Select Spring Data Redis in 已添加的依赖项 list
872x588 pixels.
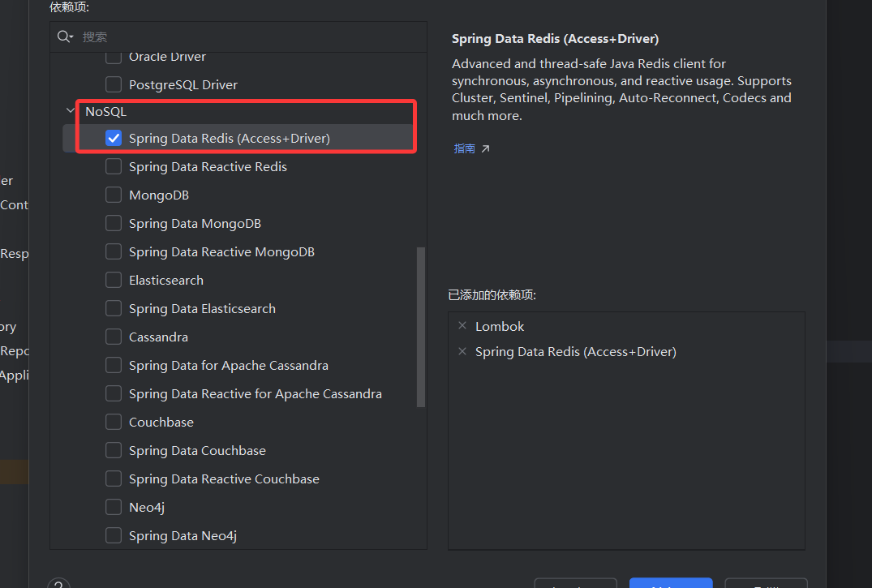coord(576,352)
